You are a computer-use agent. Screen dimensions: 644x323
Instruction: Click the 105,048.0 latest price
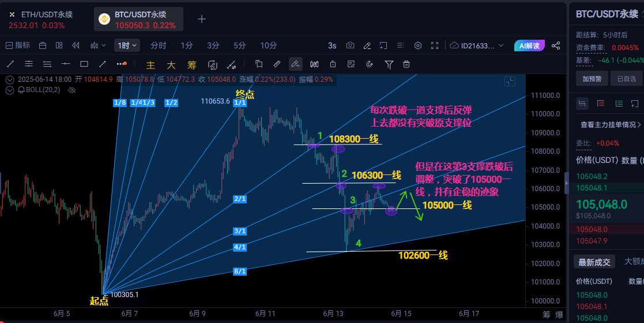tap(602, 204)
